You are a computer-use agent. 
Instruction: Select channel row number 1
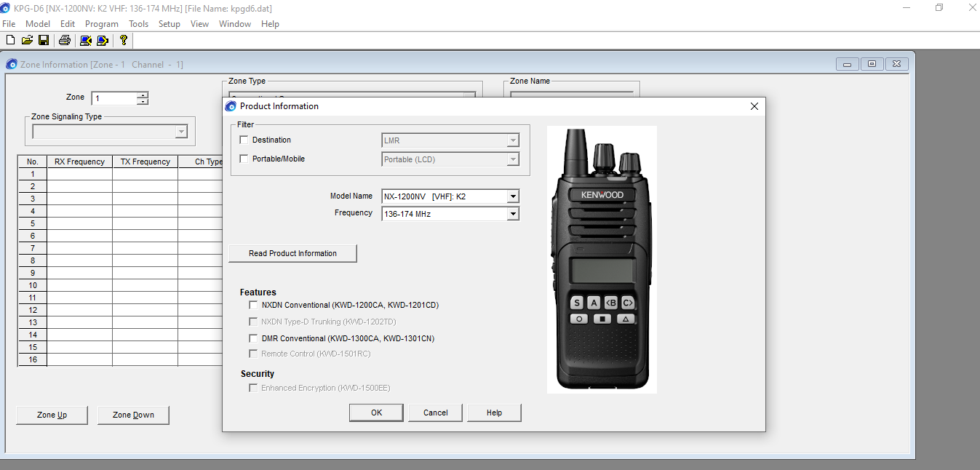click(x=33, y=174)
